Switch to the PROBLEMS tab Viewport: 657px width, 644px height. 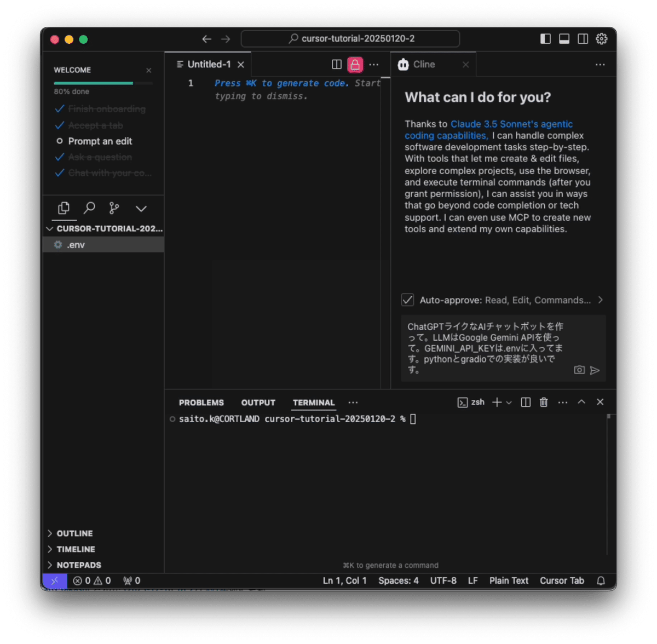coord(201,403)
